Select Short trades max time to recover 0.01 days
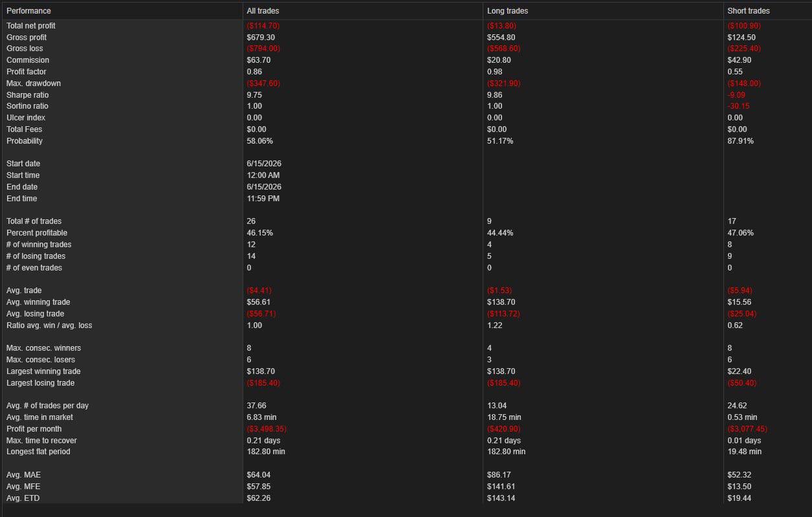This screenshot has width=812, height=517. tap(745, 441)
